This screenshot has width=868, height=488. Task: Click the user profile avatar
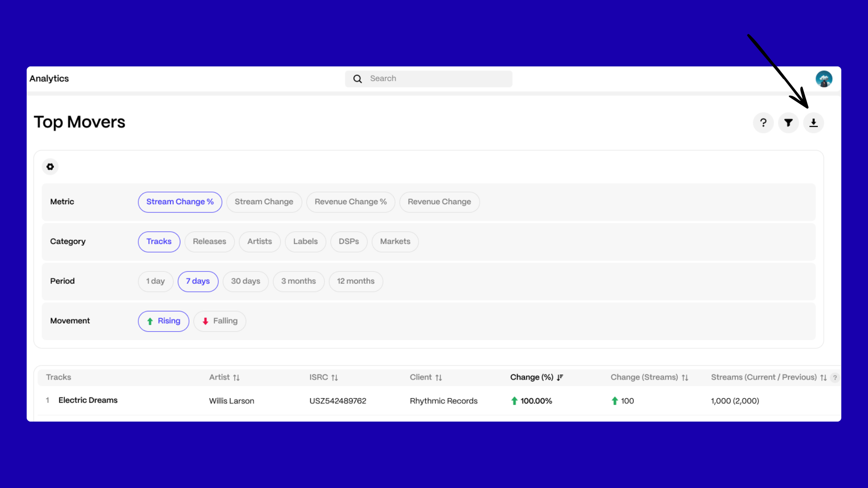(824, 79)
